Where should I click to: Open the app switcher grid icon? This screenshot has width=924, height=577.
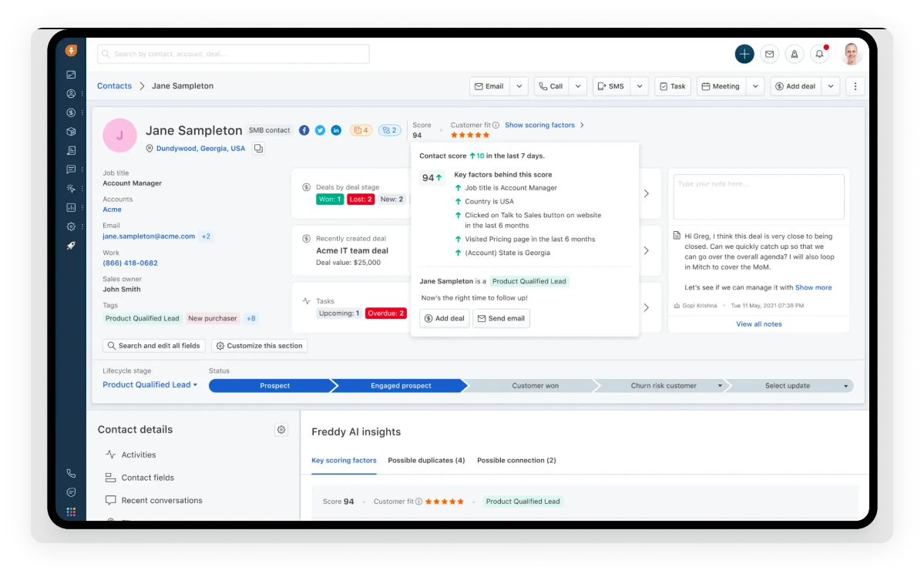pos(72,512)
